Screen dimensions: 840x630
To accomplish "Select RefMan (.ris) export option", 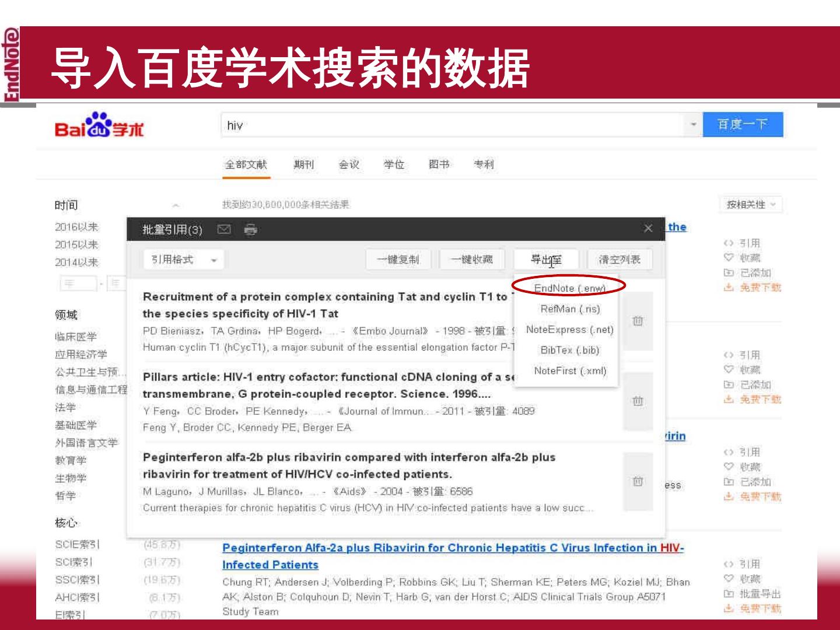I will [x=570, y=309].
